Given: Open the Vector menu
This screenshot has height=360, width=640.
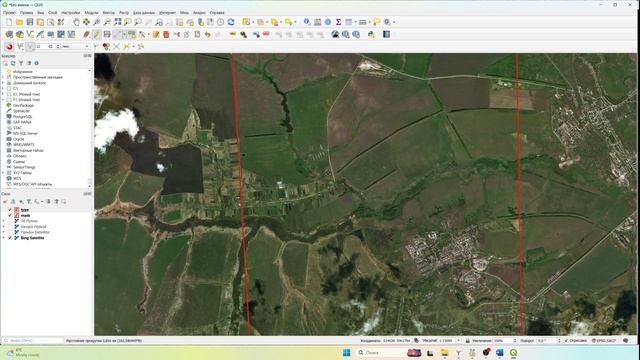Looking at the screenshot, I should [109, 13].
